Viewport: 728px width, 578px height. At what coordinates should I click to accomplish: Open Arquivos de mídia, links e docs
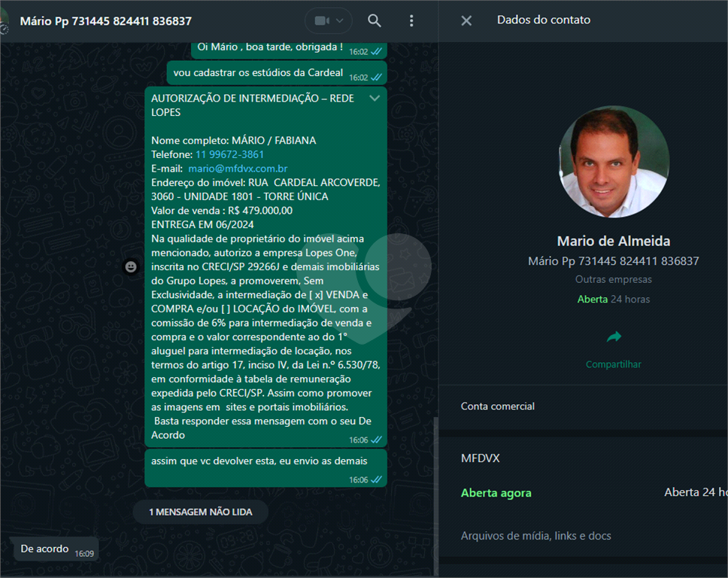pyautogui.click(x=535, y=536)
